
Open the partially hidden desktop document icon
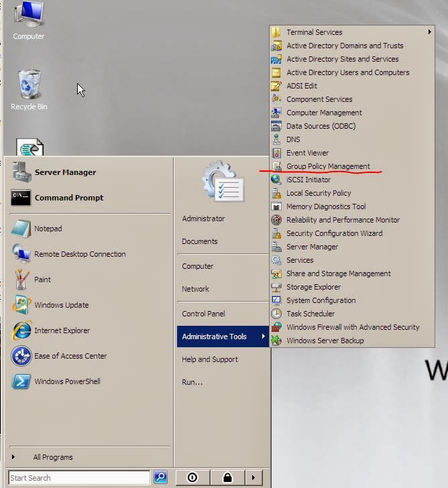pos(30,147)
